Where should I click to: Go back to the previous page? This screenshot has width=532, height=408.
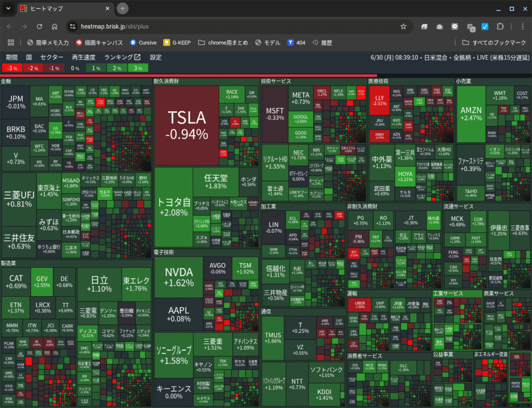(x=9, y=27)
